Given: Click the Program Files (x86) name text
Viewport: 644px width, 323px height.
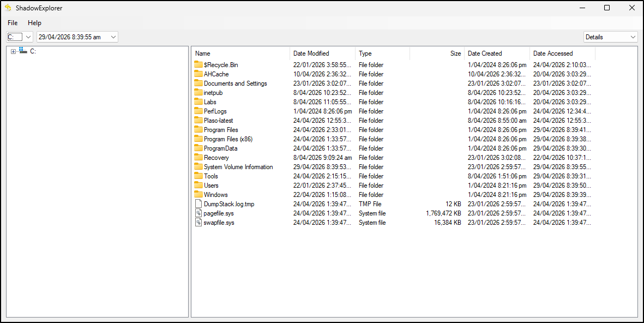Looking at the screenshot, I should pyautogui.click(x=228, y=139).
